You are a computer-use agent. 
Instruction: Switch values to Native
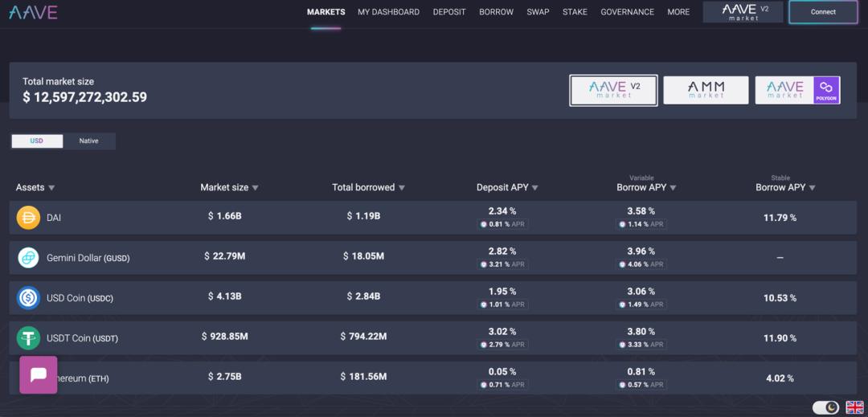click(x=88, y=141)
